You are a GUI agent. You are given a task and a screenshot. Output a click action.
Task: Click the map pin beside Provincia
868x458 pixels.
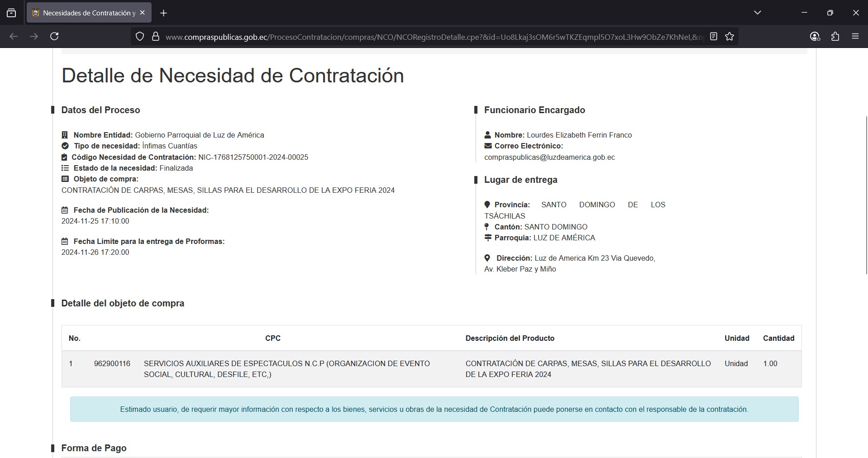[x=487, y=205]
